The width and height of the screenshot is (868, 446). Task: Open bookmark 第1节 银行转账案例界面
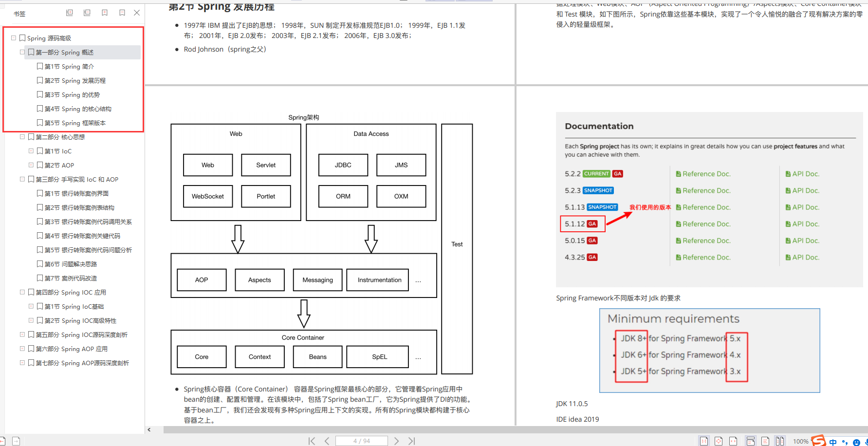(76, 193)
